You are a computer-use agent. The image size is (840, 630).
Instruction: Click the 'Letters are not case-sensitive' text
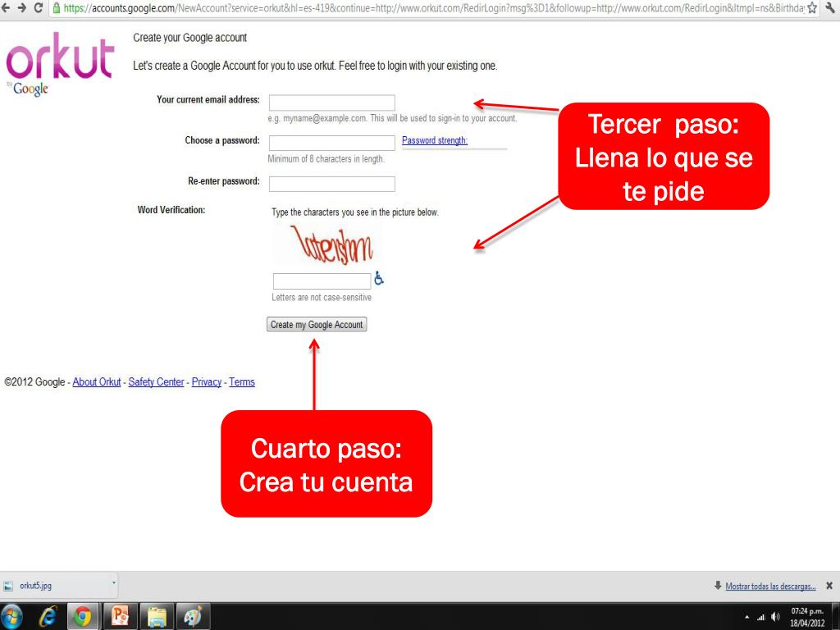pyautogui.click(x=322, y=297)
